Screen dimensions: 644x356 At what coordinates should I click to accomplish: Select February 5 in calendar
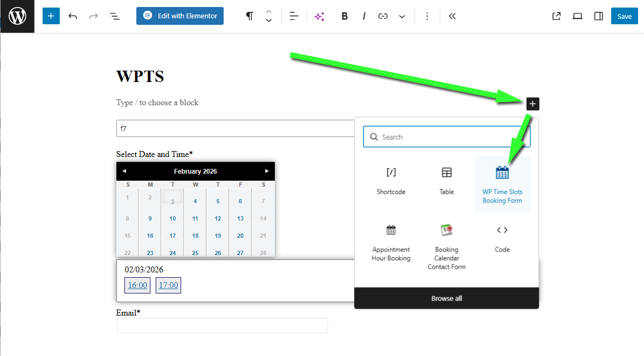[218, 201]
